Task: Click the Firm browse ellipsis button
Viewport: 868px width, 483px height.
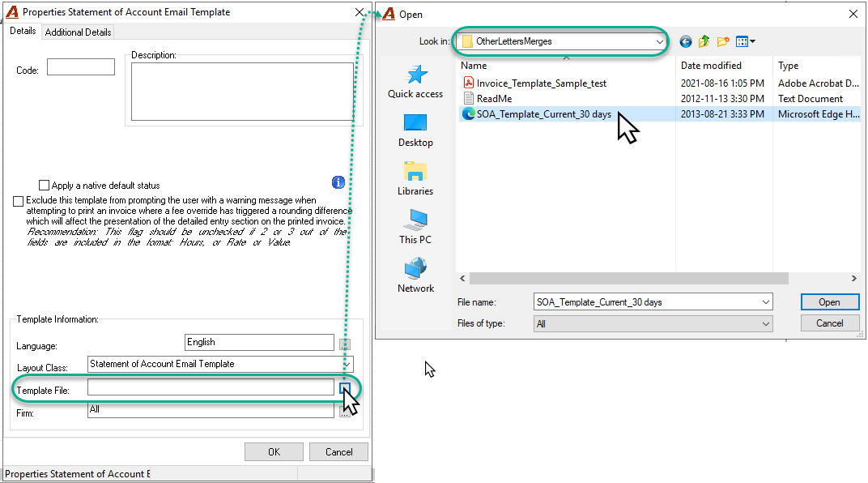Action: point(345,412)
